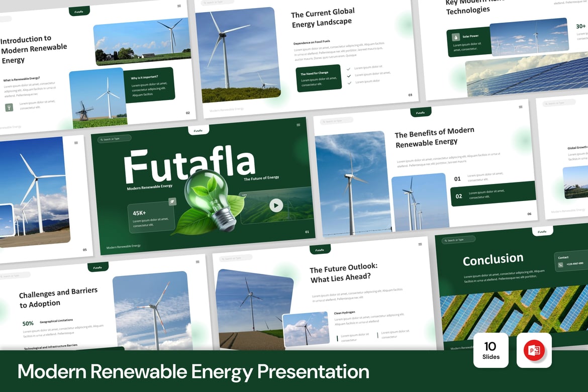
Task: Click the 45K+ statistic card
Action: [x=151, y=218]
